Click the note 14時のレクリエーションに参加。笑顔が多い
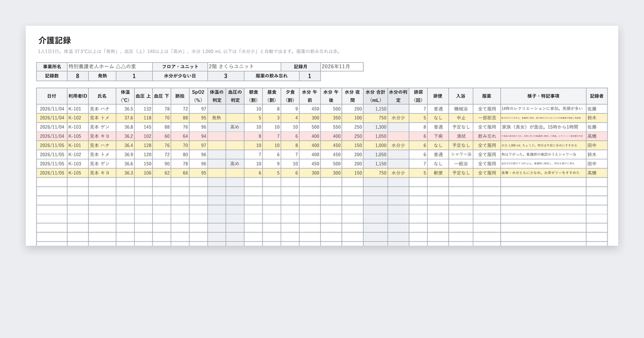Viewport: 644px width, 338px height. tap(542, 109)
